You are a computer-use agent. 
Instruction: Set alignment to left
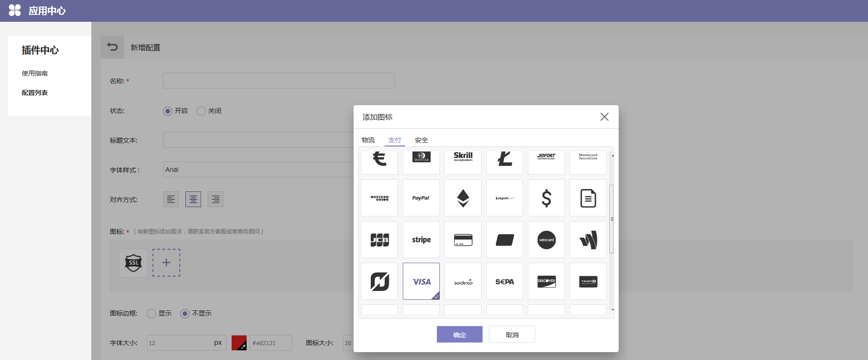pos(171,199)
